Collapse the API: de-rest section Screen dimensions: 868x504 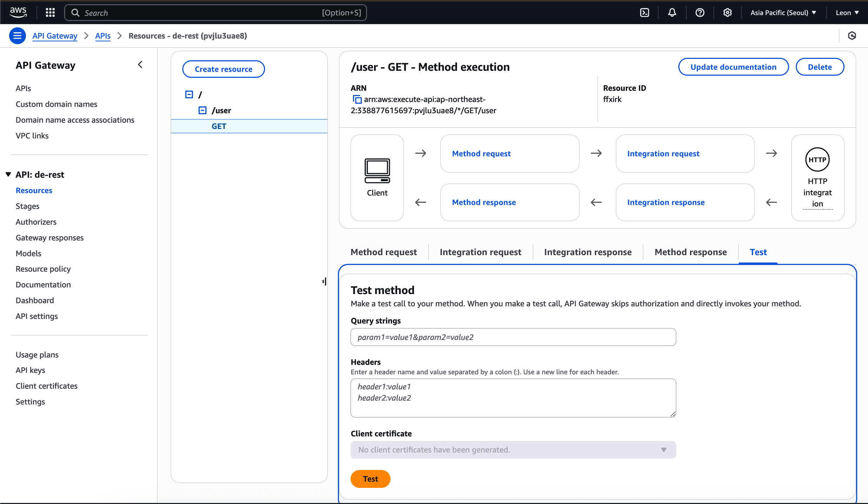pos(8,175)
